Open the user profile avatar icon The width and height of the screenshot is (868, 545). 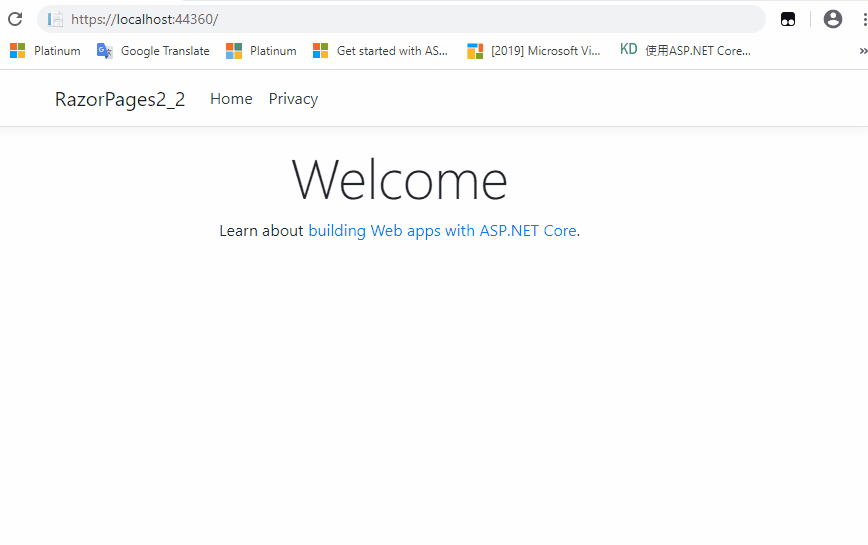coord(833,19)
